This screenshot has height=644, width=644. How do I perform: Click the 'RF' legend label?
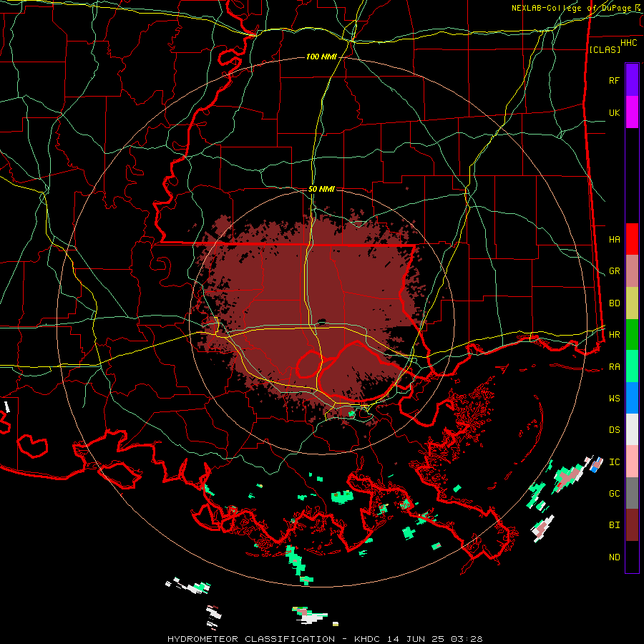pyautogui.click(x=614, y=80)
